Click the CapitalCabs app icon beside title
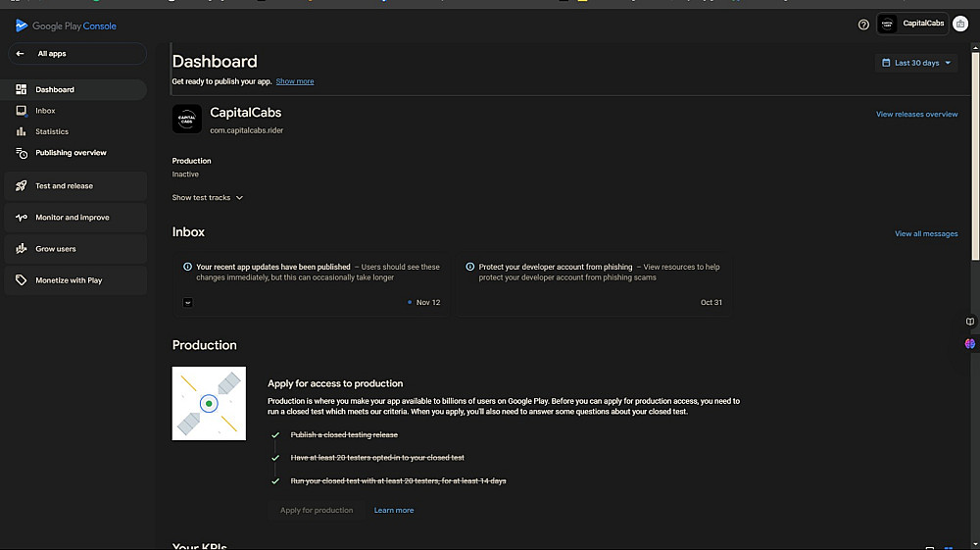 tap(187, 120)
